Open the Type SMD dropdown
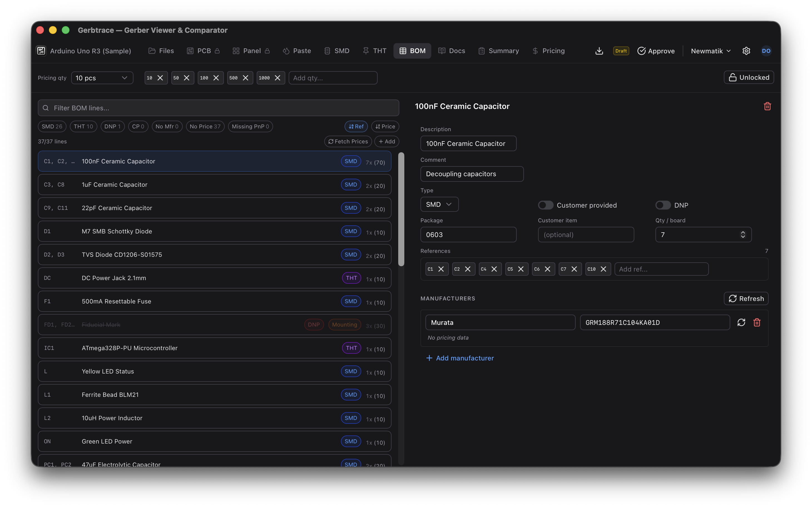 coord(439,204)
